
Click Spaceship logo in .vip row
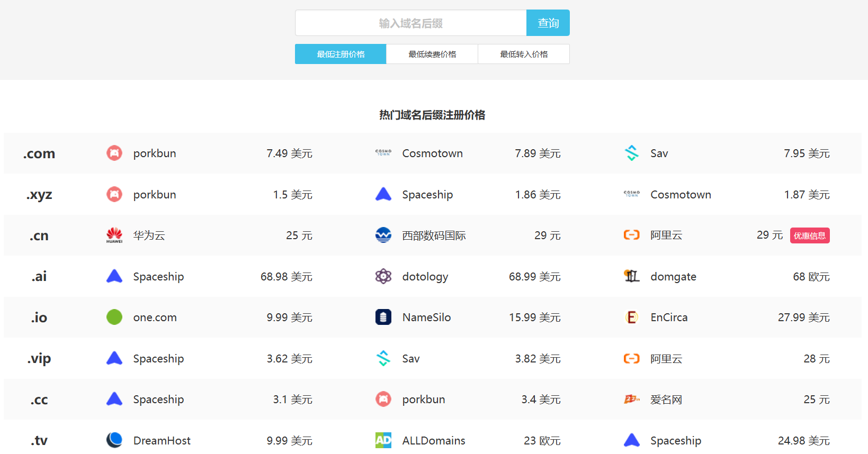pos(114,358)
